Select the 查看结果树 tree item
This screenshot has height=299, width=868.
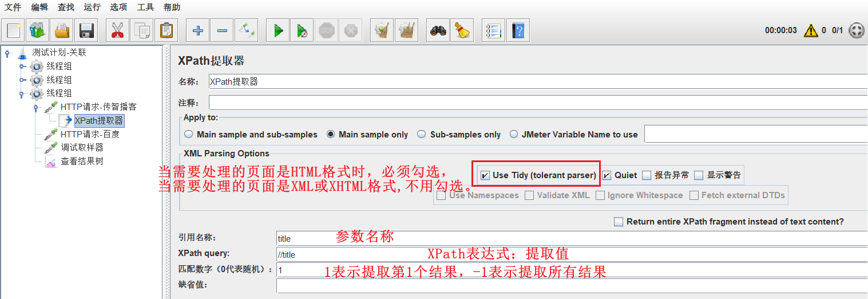82,162
